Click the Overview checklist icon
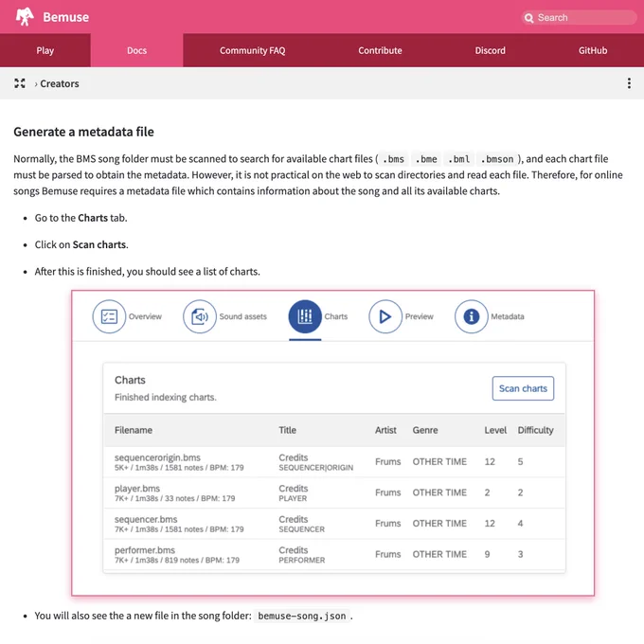Viewport: 644px width, 644px height. (109, 316)
